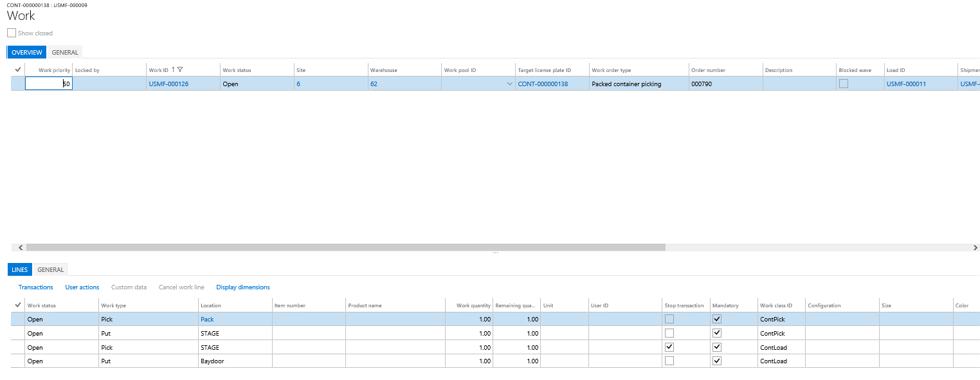This screenshot has height=380, width=980.
Task: Click the sort arrow on Work ID column
Action: click(x=172, y=70)
